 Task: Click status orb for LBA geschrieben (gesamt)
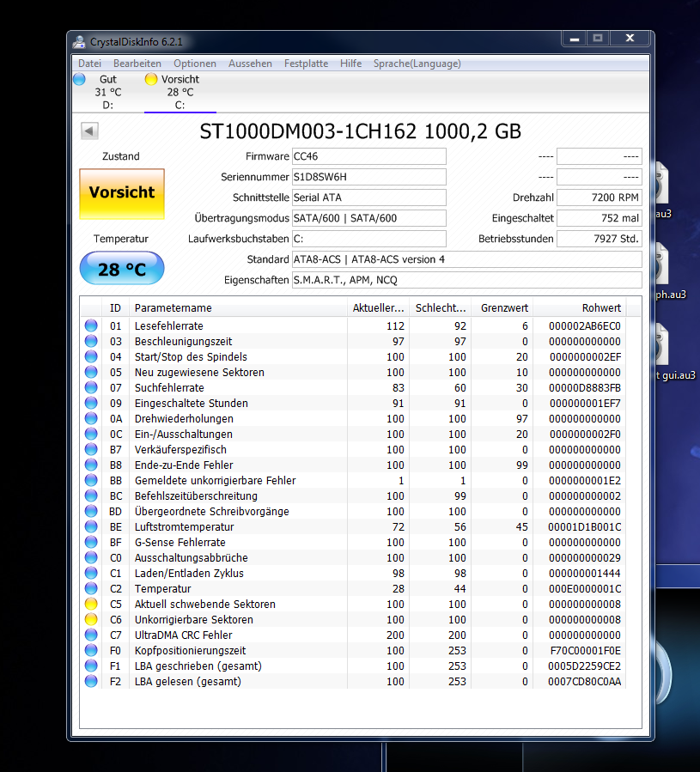91,666
